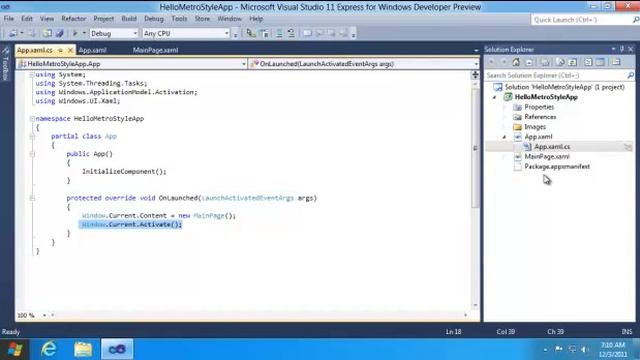
Task: Open the Windows Start button
Action: [15, 349]
